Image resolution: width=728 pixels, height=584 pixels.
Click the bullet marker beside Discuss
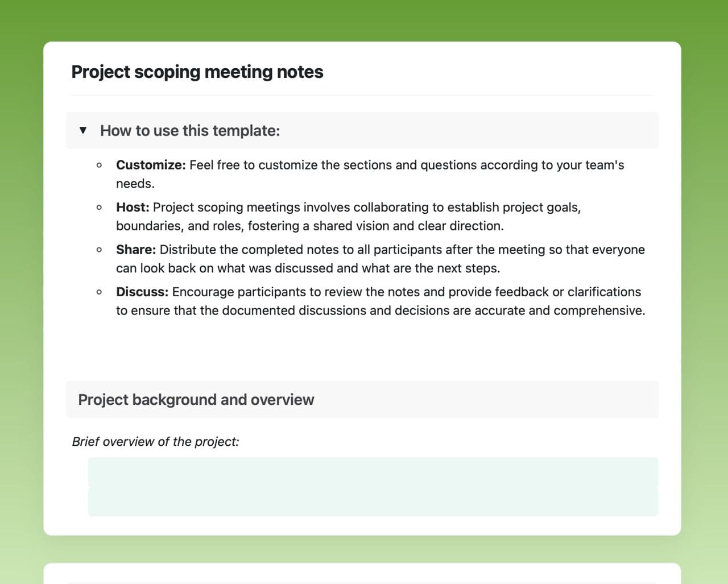click(100, 292)
